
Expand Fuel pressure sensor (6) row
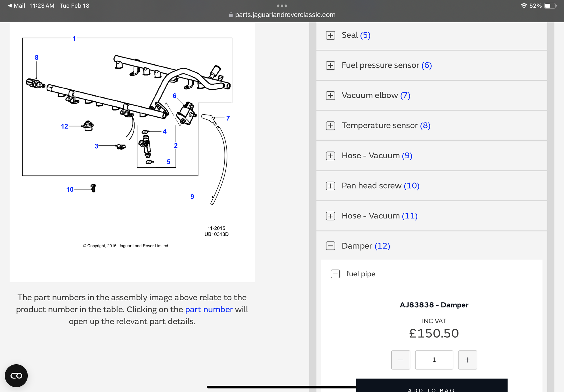(x=330, y=65)
